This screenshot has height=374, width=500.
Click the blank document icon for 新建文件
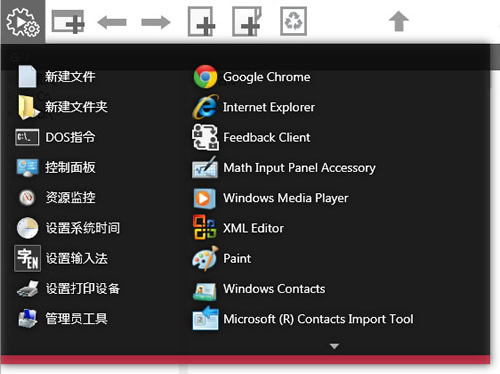tap(27, 77)
